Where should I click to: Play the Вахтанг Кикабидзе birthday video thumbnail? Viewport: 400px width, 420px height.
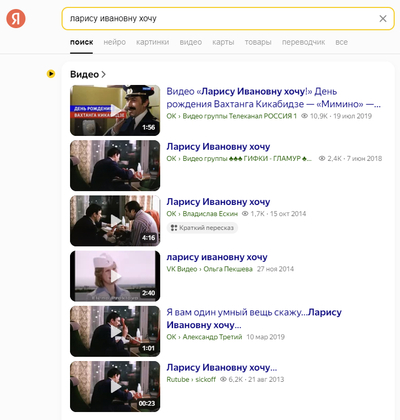115,110
